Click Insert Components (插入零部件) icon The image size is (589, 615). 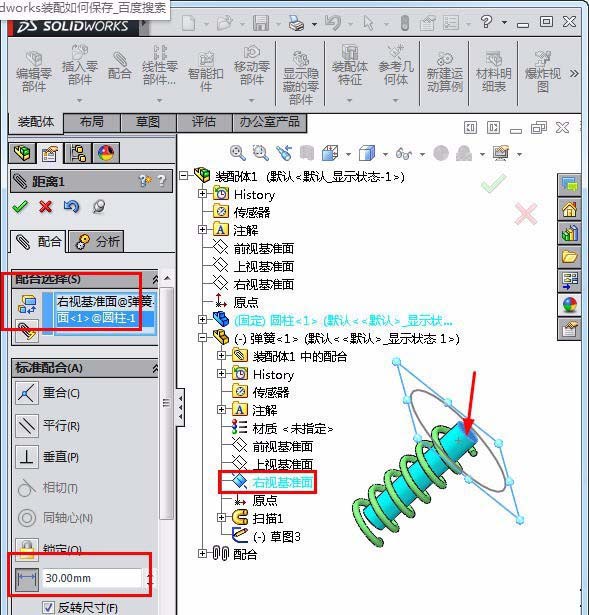pyautogui.click(x=80, y=66)
